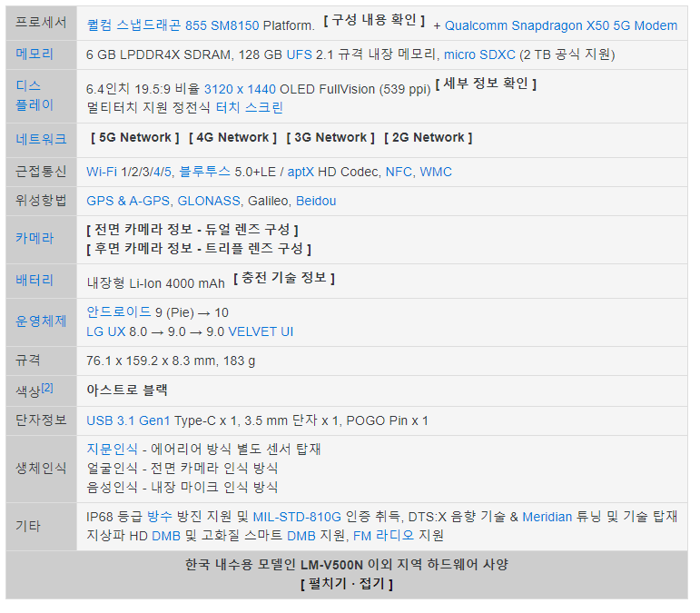
Task: Click the 네트워크 row header link
Action: coord(41,139)
